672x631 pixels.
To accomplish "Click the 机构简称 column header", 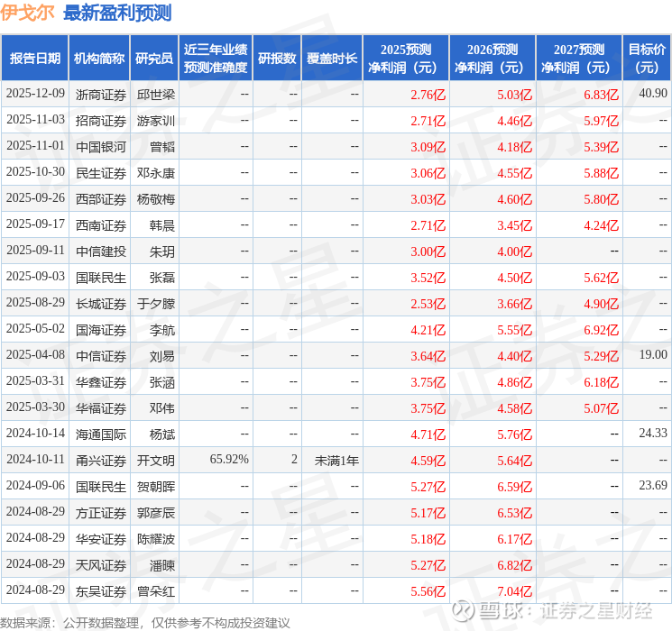I will 99,59.
